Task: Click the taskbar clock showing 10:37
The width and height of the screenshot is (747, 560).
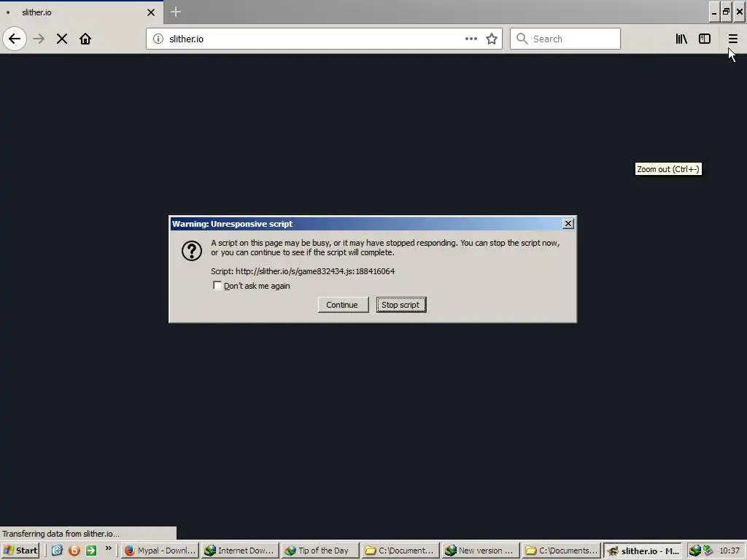Action: coord(729,551)
